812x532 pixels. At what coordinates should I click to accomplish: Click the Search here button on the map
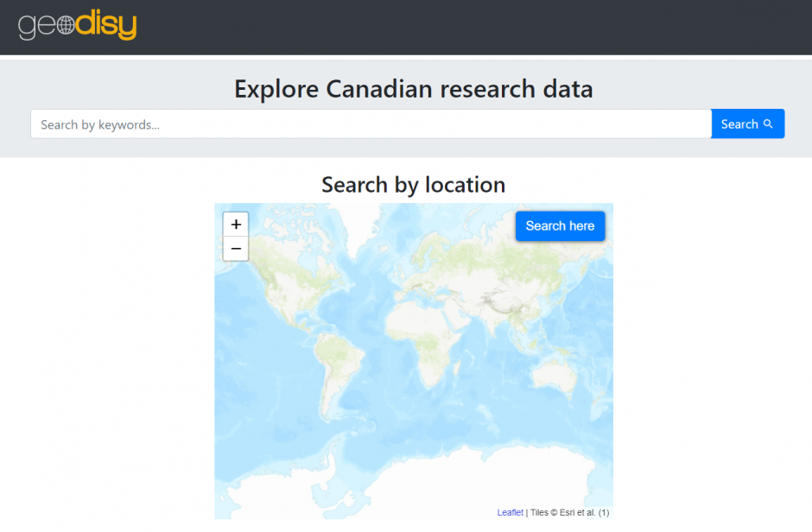(x=560, y=225)
